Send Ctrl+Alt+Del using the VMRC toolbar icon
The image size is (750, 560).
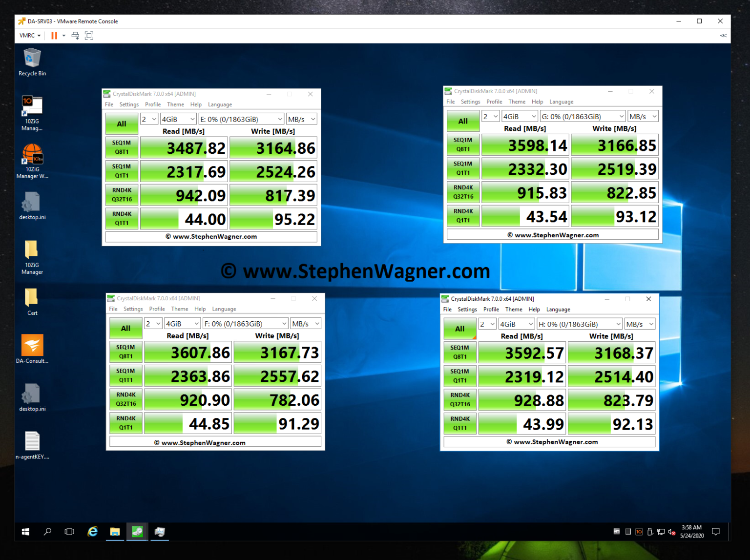(x=75, y=35)
